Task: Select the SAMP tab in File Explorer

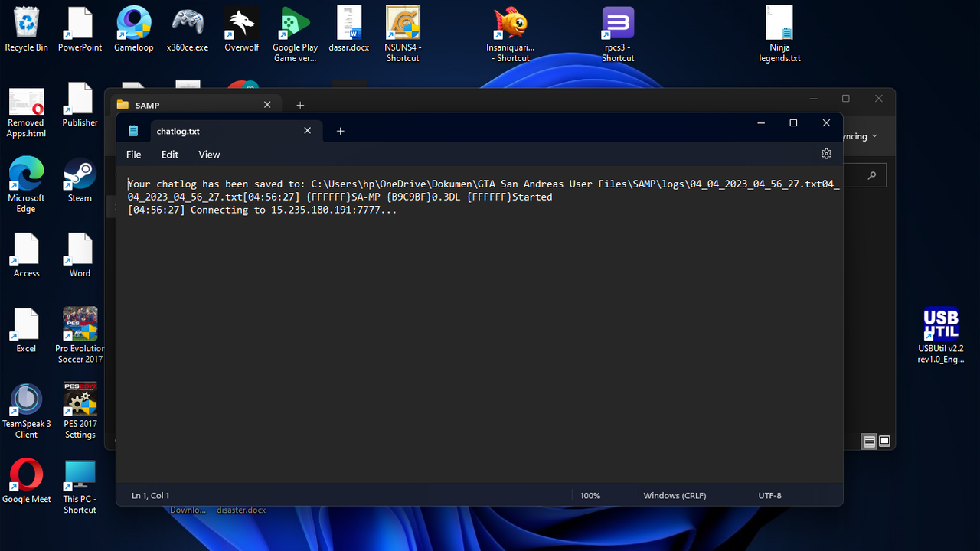Action: pos(194,105)
